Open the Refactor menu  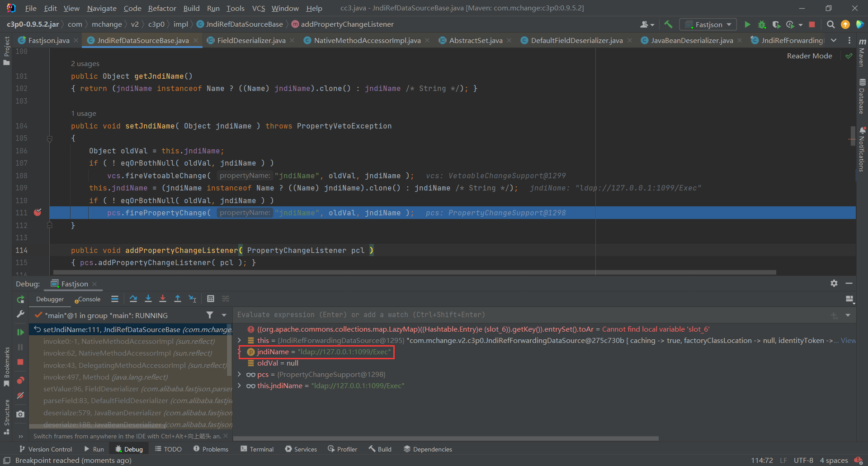[162, 8]
